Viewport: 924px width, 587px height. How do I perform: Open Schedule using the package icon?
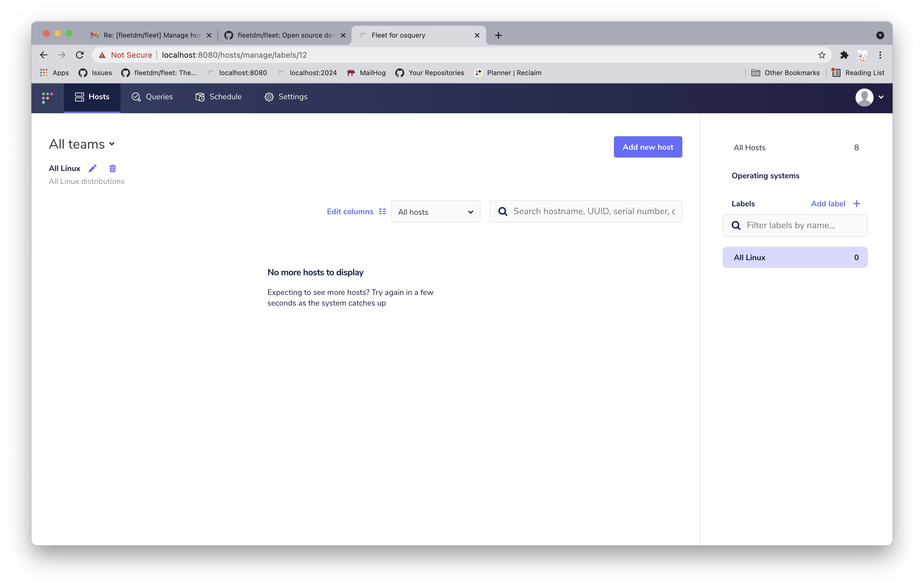tap(200, 97)
